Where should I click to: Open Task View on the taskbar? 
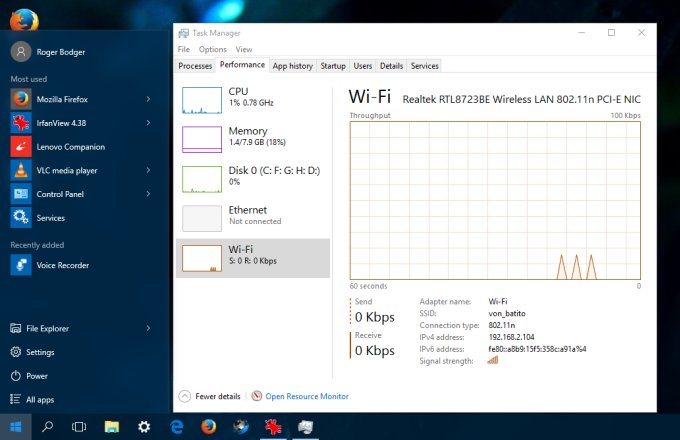pos(79,427)
